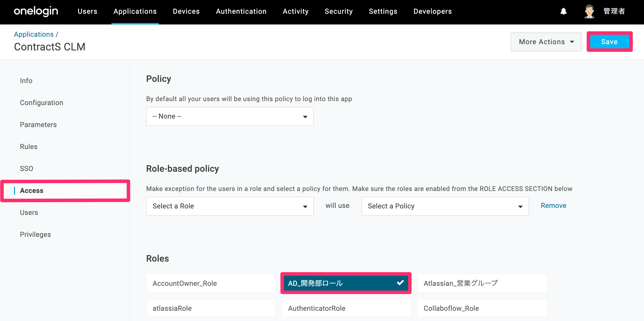Screen dimensions: 644x321
Task: Expand the Select a Role dropdown
Action: point(230,206)
